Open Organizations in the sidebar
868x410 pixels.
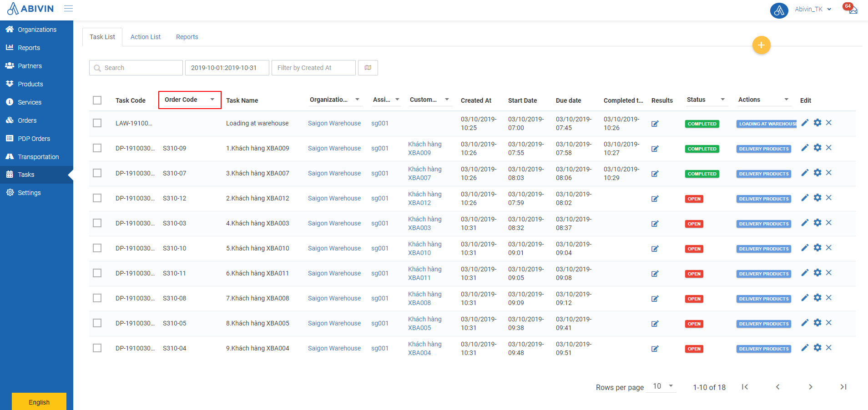(36, 30)
